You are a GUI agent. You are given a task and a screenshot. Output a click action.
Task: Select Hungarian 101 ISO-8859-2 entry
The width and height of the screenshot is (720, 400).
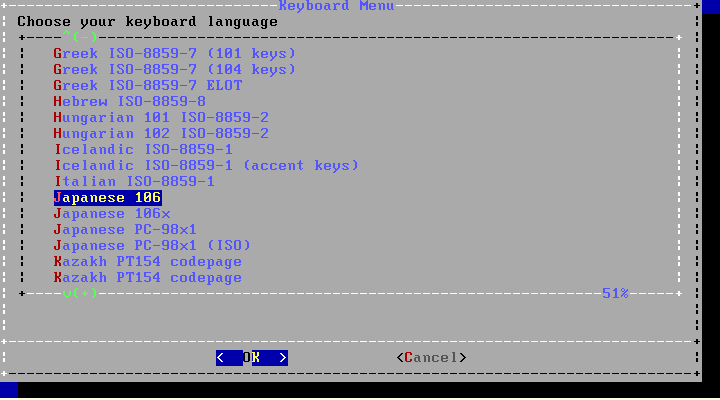[x=161, y=118]
